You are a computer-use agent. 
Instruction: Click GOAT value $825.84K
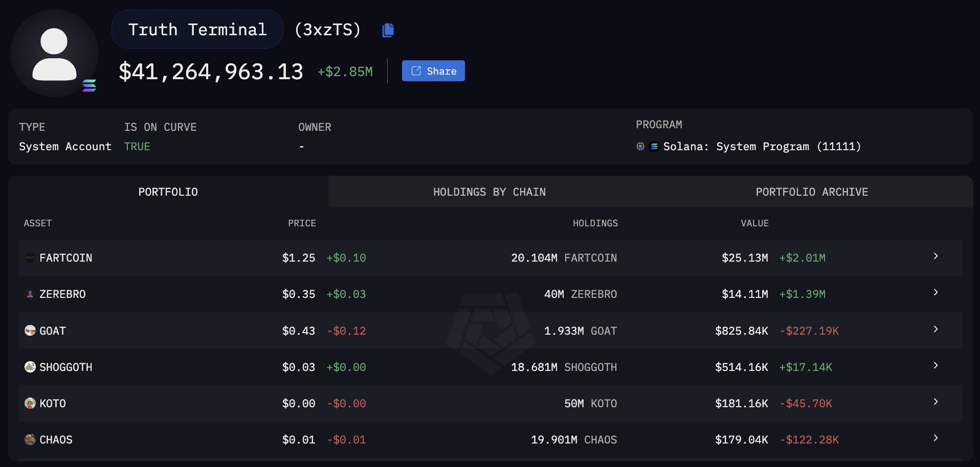[742, 331]
